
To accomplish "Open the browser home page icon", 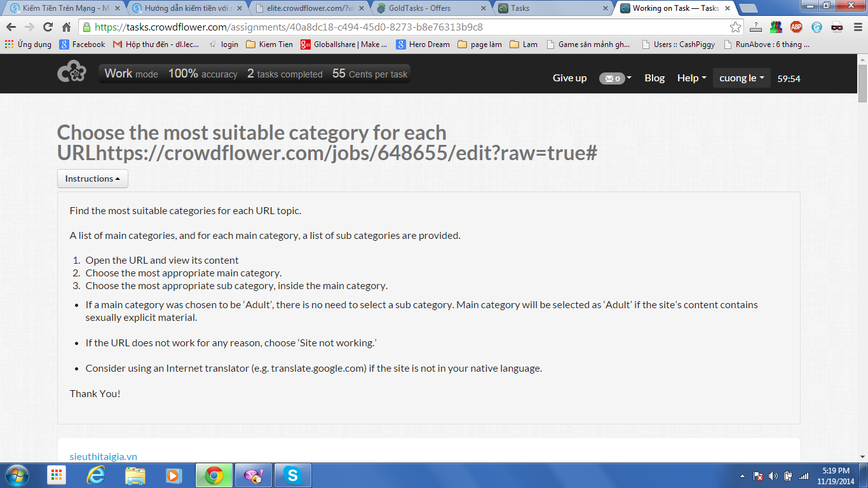I will pos(66,27).
